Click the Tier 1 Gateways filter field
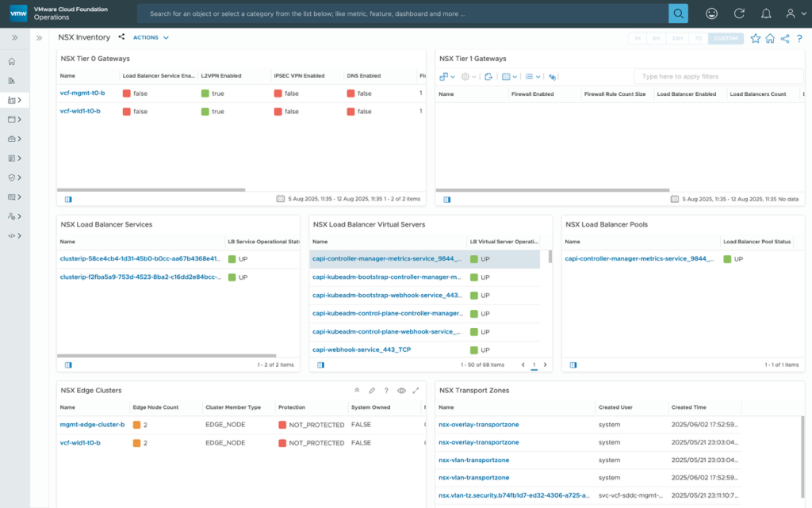This screenshot has width=812, height=508. [x=718, y=76]
